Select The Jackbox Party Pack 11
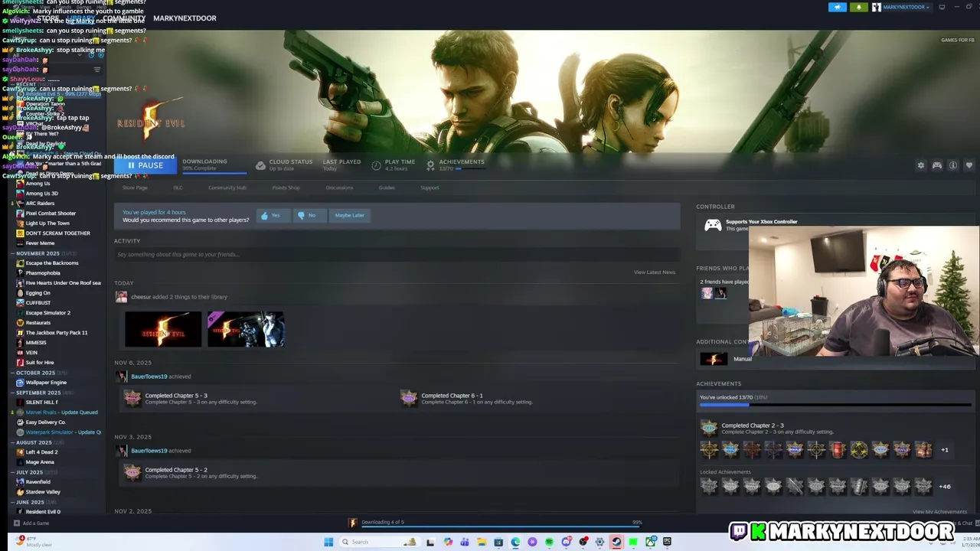 [x=57, y=333]
